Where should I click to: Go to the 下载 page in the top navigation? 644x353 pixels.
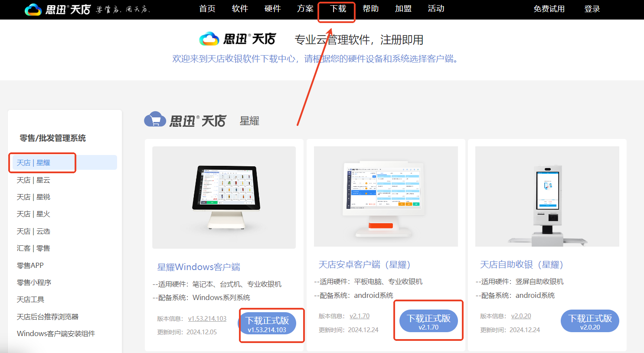coord(338,9)
